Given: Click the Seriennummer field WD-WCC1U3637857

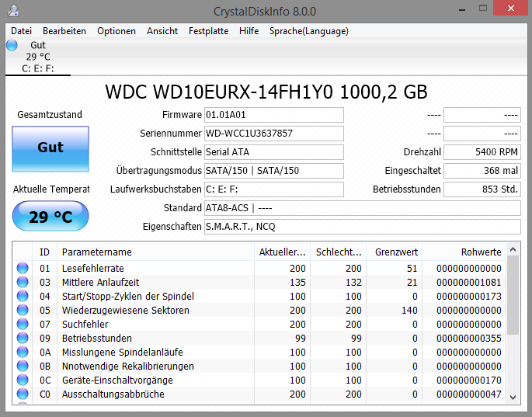Looking at the screenshot, I should click(x=274, y=134).
